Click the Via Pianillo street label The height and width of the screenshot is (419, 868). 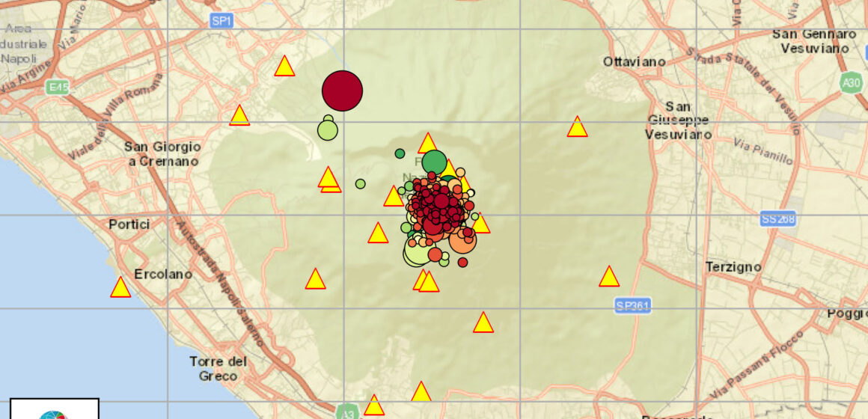(762, 152)
